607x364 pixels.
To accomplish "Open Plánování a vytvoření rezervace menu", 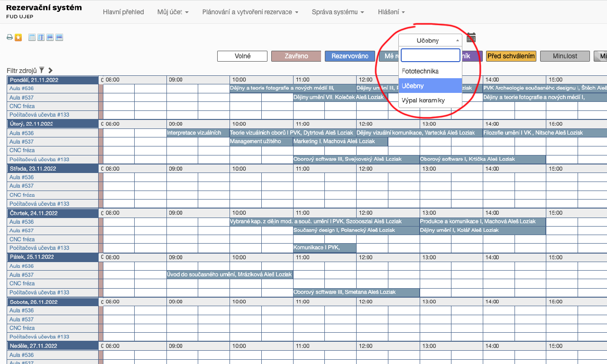I will (x=250, y=12).
